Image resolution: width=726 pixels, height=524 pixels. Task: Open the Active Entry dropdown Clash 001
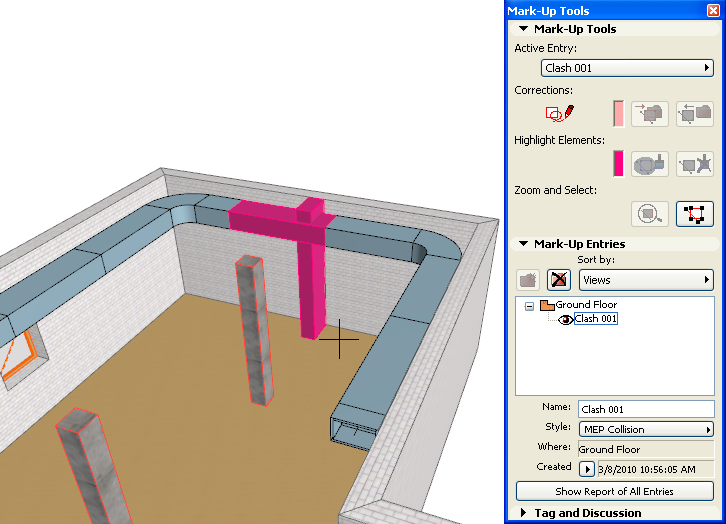(627, 68)
